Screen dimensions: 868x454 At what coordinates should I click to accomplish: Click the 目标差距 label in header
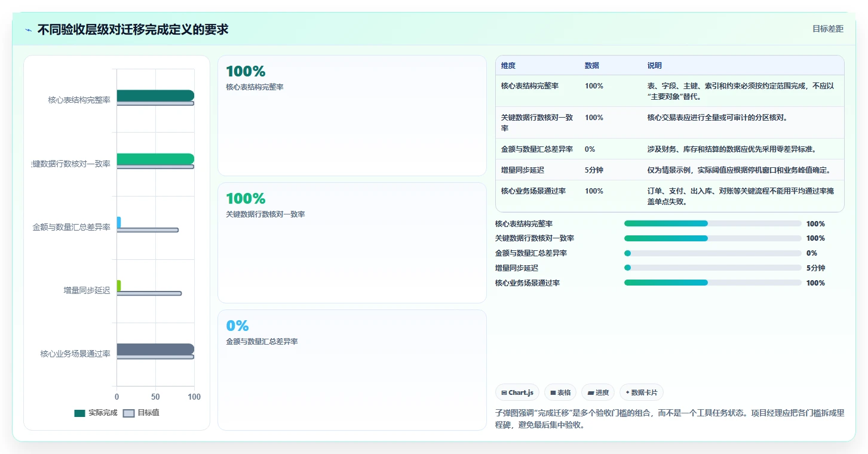(827, 29)
